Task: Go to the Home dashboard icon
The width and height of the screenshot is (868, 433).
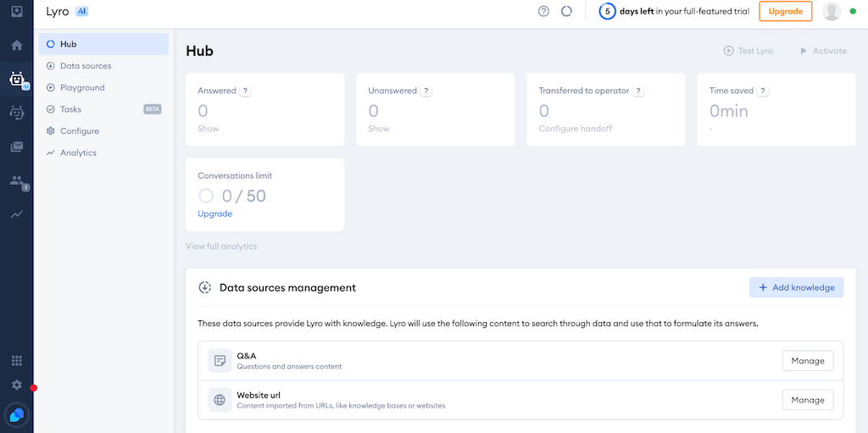Action: (17, 46)
